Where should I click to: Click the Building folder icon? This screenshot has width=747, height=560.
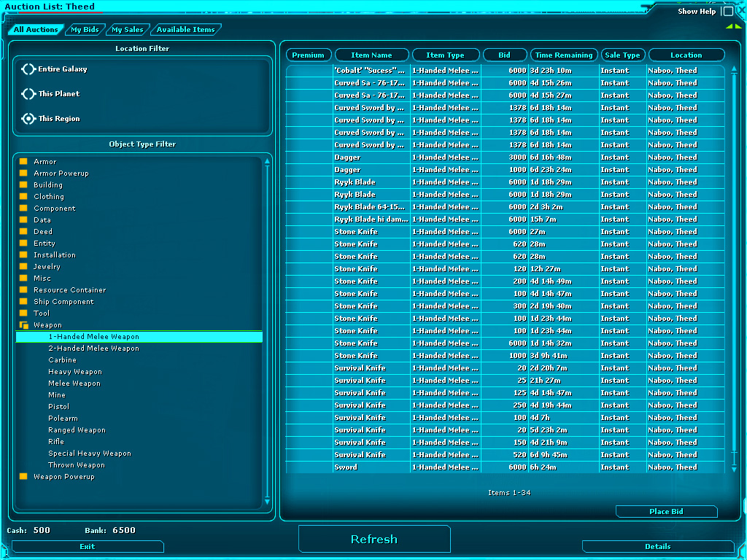23,185
